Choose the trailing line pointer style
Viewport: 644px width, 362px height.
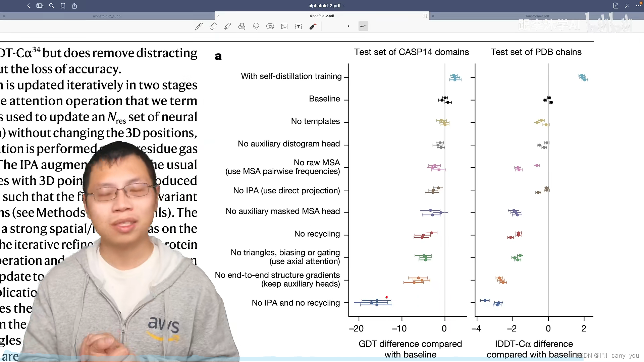(363, 26)
